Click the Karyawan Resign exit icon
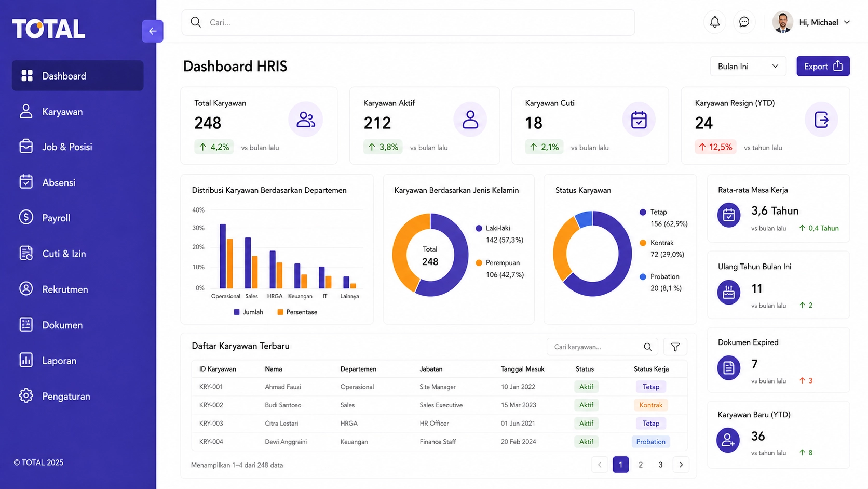The width and height of the screenshot is (868, 489). point(821,120)
